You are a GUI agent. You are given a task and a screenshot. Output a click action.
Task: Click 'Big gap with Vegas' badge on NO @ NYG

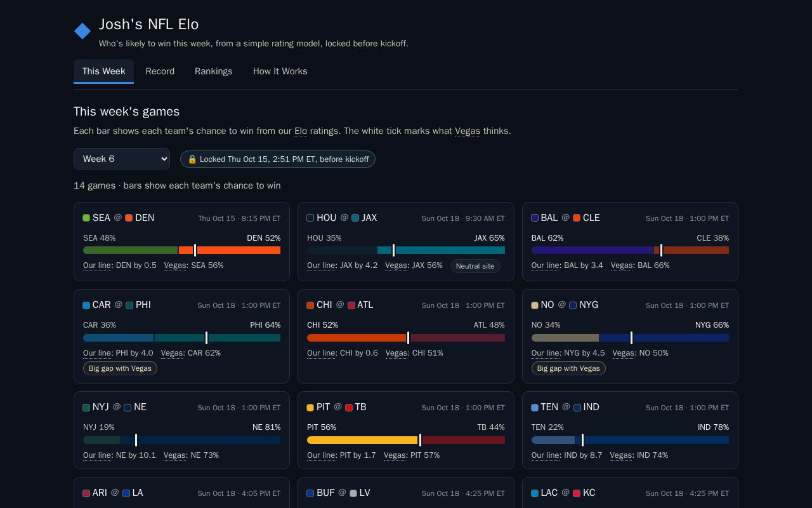(568, 368)
